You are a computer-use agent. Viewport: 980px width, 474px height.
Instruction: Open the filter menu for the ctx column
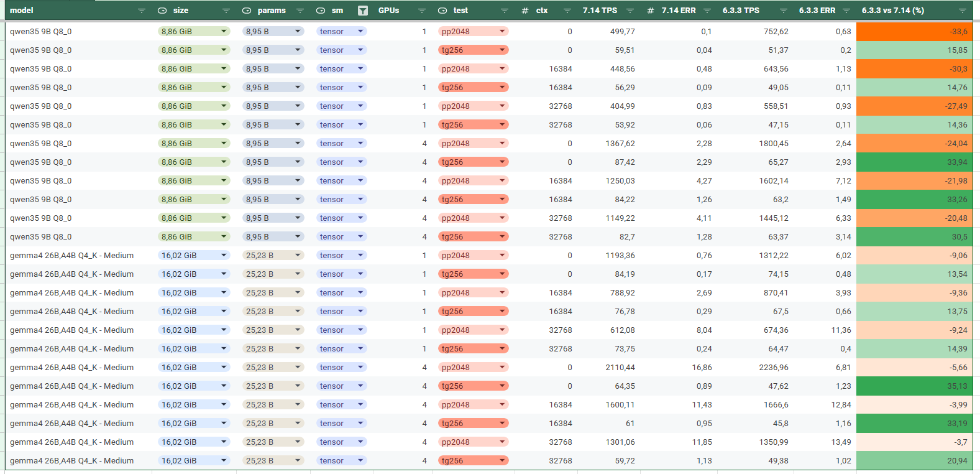567,11
